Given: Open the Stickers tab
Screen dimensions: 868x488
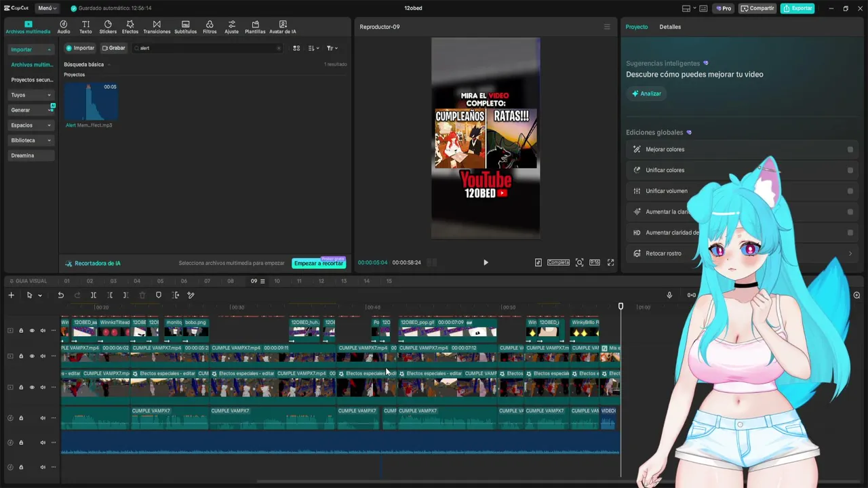Looking at the screenshot, I should pos(108,27).
